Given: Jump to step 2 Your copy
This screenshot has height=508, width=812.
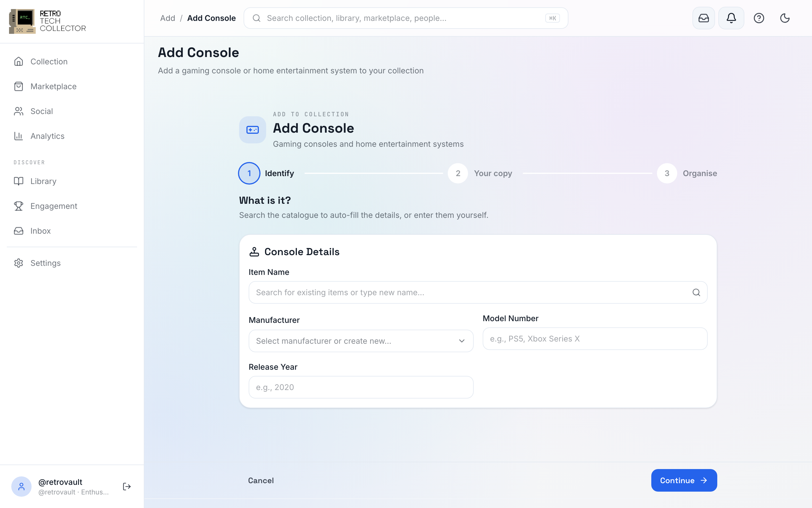Looking at the screenshot, I should click(x=480, y=173).
